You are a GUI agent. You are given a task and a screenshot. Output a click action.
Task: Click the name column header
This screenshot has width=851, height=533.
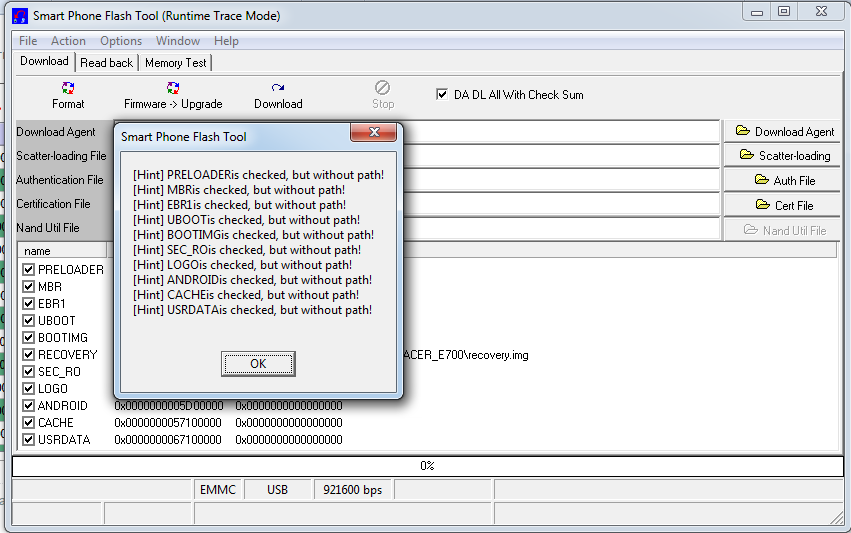(62, 251)
